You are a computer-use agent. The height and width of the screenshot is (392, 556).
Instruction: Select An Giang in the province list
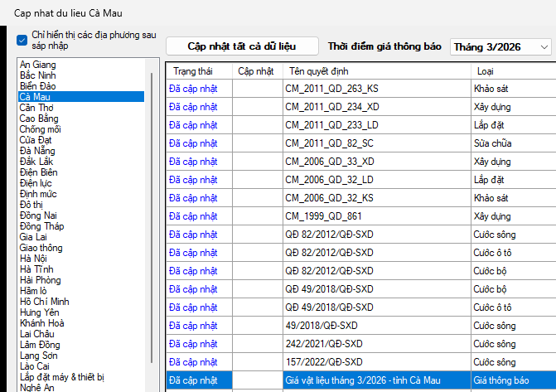point(38,65)
